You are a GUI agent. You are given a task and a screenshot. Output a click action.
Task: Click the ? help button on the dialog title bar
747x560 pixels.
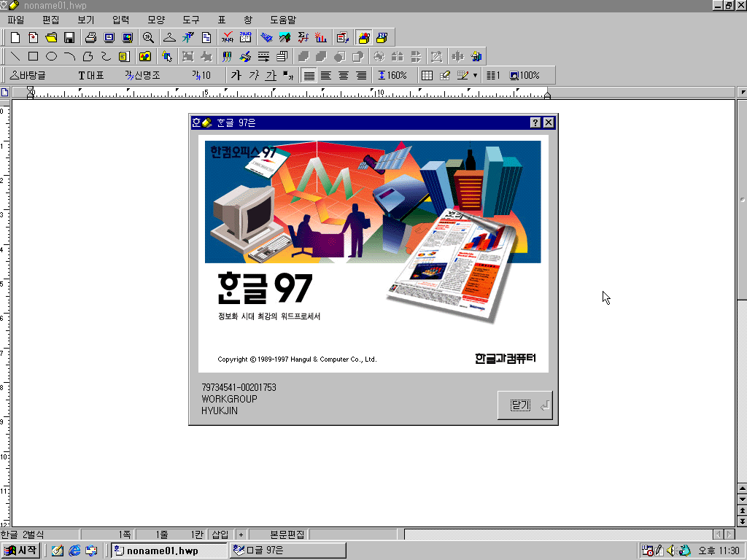pyautogui.click(x=535, y=122)
